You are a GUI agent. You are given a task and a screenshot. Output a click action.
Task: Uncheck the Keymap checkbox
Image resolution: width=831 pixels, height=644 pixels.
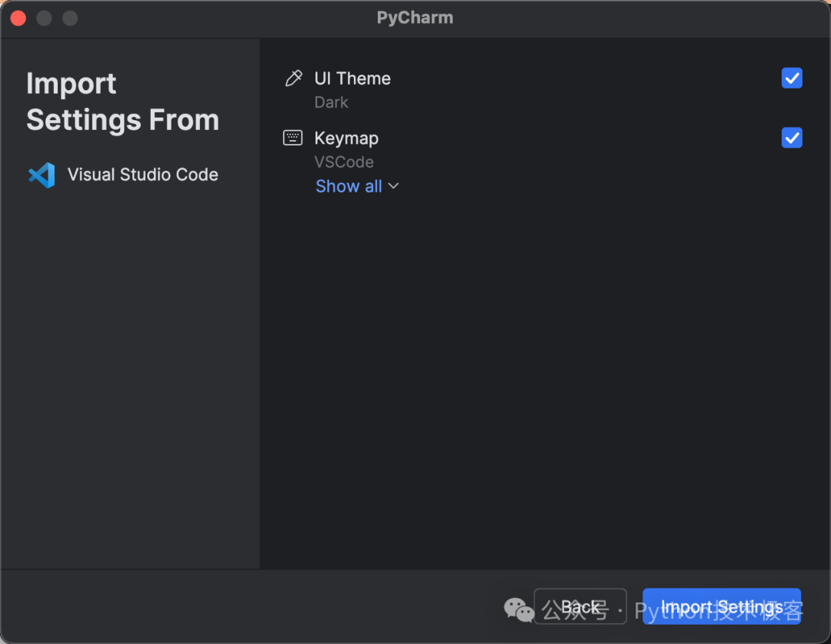pos(791,138)
